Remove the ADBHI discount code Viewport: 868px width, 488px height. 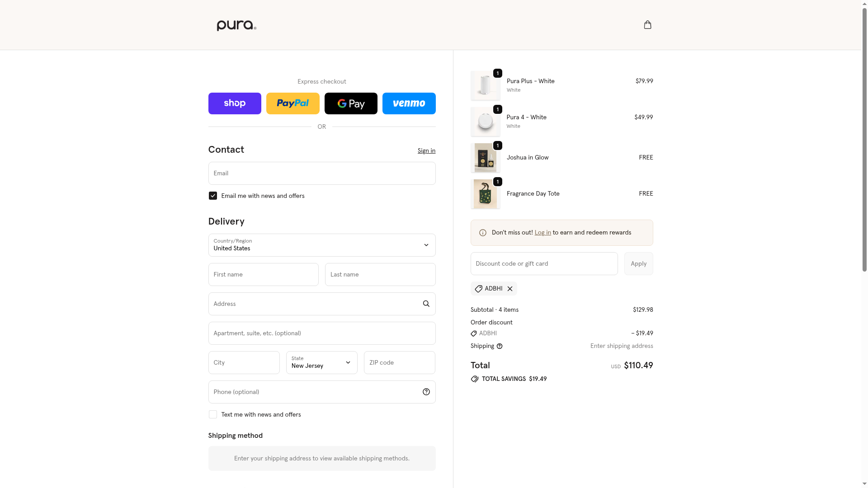[510, 289]
